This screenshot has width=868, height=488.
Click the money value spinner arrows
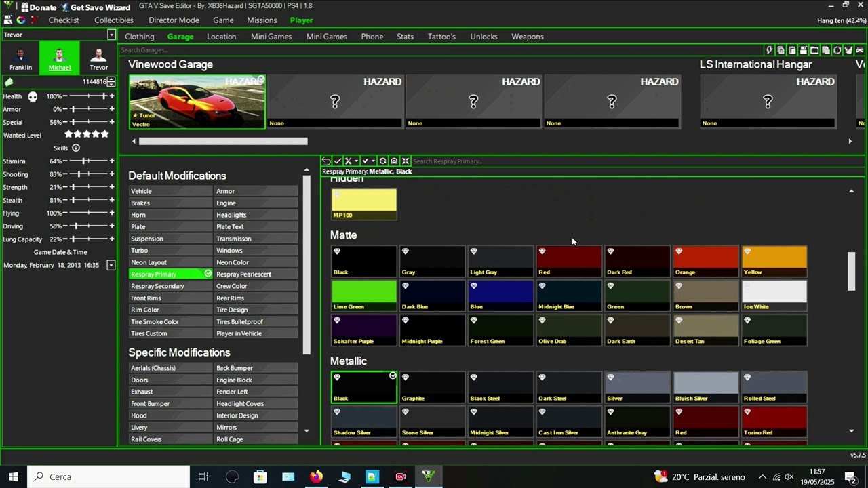tap(111, 82)
